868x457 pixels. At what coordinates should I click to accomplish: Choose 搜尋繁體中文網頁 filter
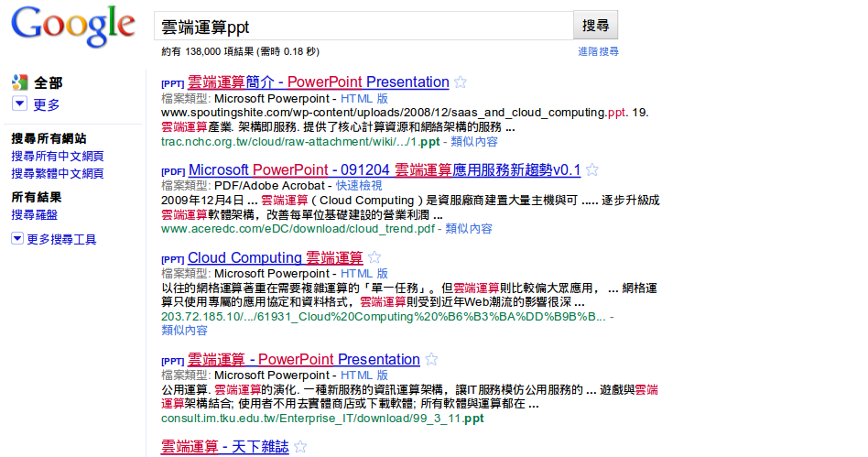[58, 173]
